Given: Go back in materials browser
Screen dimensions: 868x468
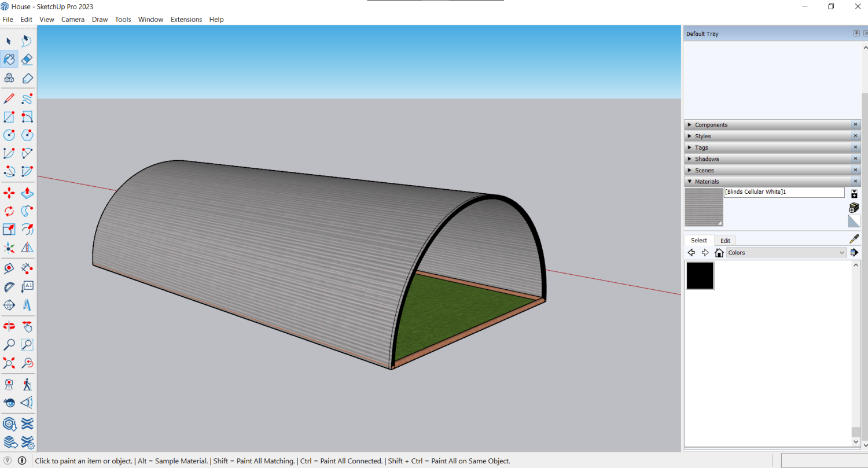Looking at the screenshot, I should [691, 253].
